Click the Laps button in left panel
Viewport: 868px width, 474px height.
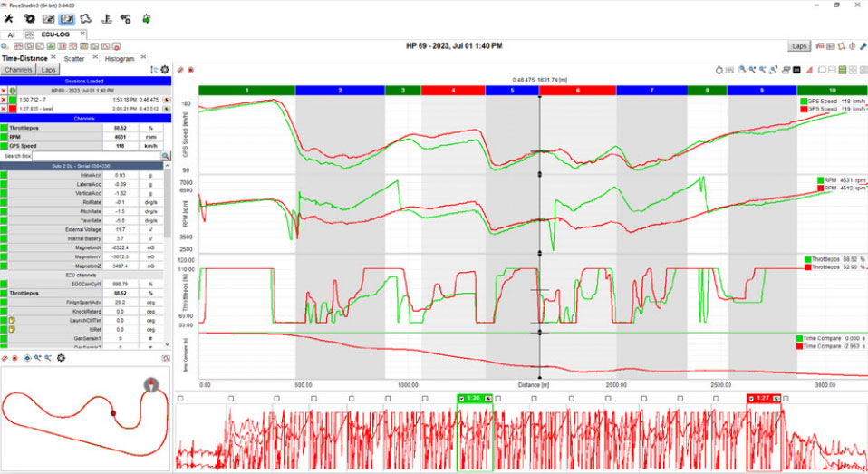(48, 70)
